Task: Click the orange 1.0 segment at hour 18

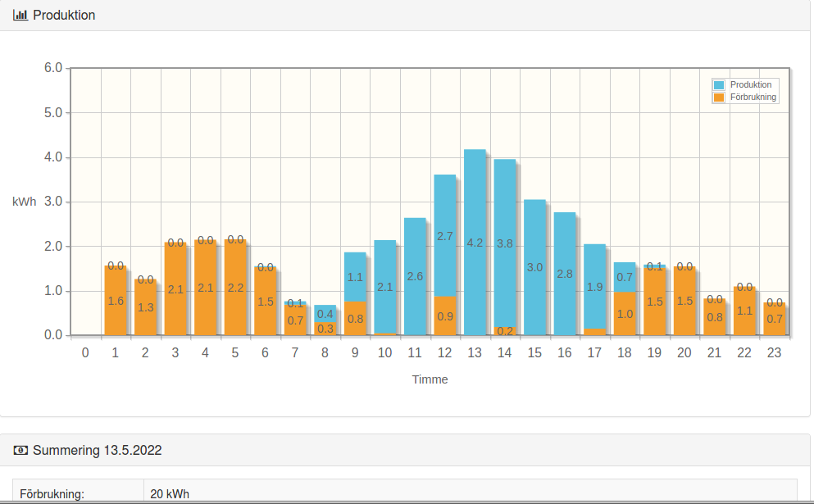Action: pos(625,314)
